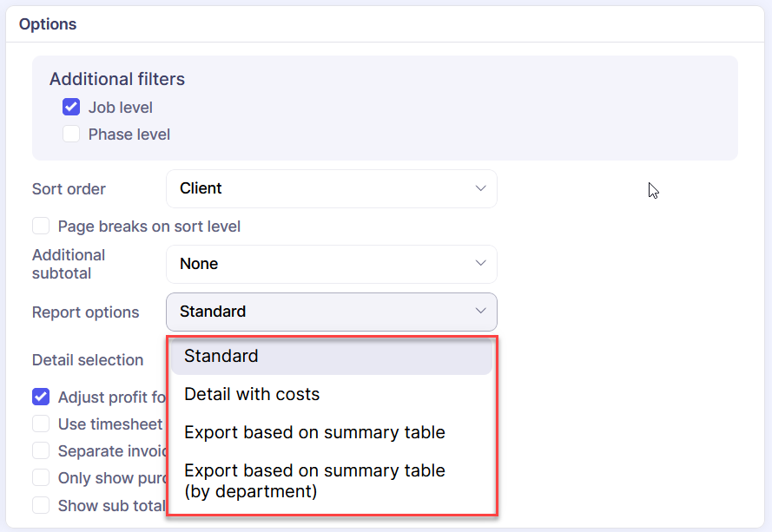
Task: Enable the Use timesheet checkbox
Action: coord(41,424)
